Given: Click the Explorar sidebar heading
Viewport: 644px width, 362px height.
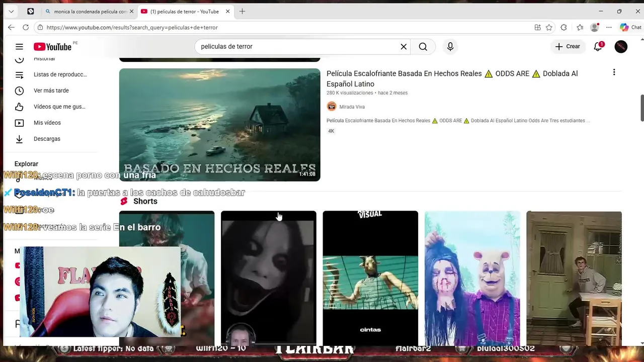Looking at the screenshot, I should [26, 164].
